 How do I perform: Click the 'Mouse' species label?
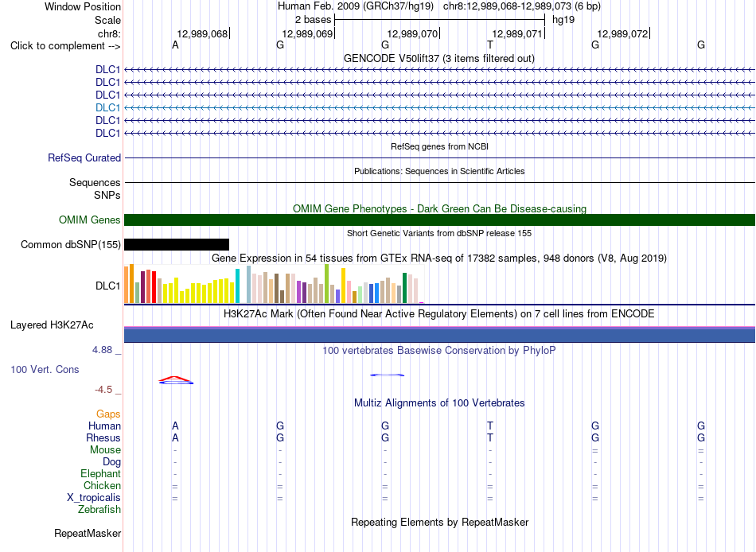105,450
